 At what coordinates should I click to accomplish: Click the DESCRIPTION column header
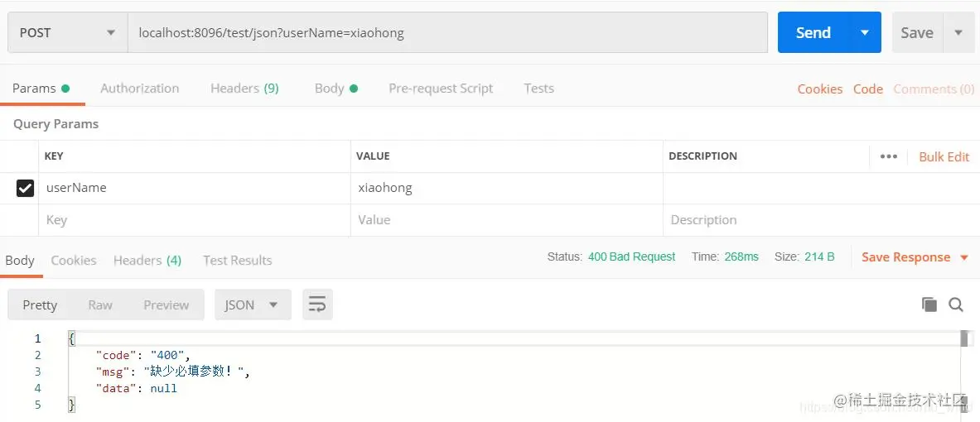coord(702,156)
